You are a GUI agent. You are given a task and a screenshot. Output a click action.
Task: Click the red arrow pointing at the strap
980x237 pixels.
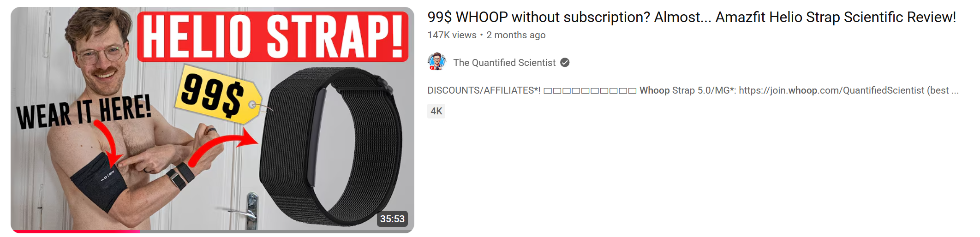222,146
